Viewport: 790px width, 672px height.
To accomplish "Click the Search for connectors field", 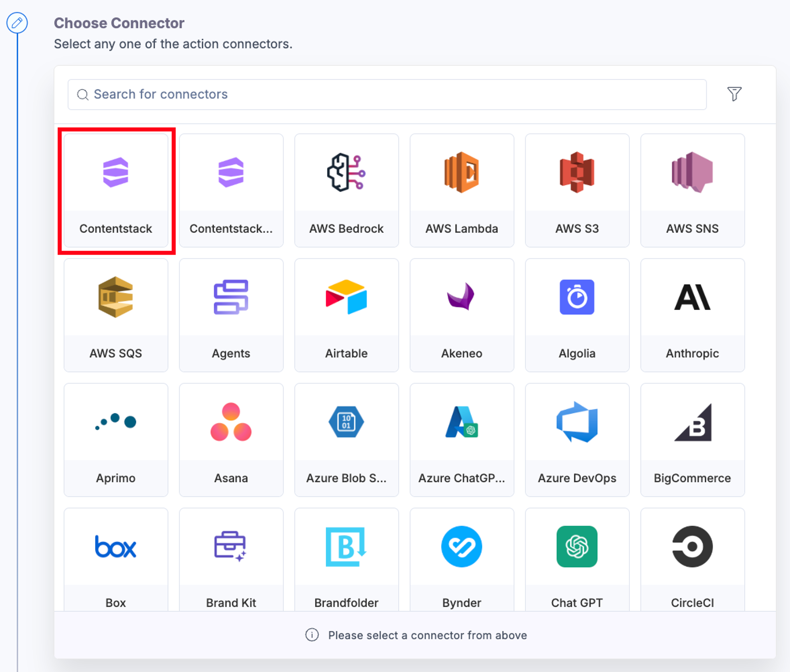I will click(387, 94).
